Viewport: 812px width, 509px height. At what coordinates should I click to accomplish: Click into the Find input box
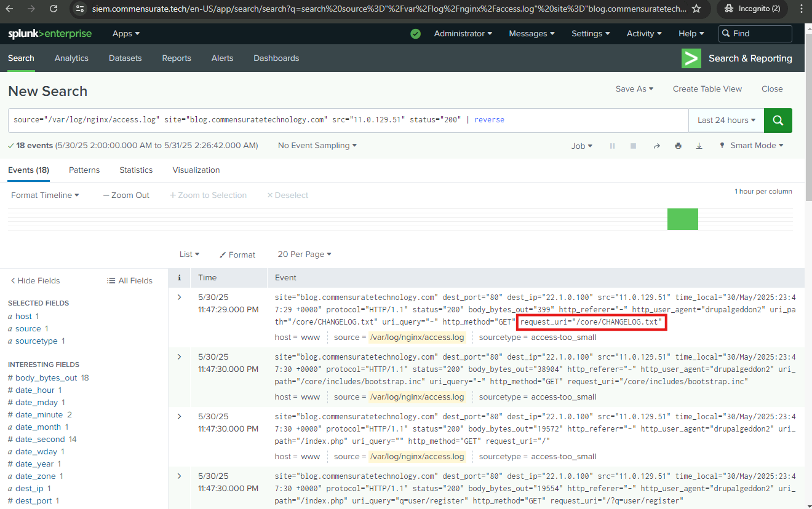[760, 34]
